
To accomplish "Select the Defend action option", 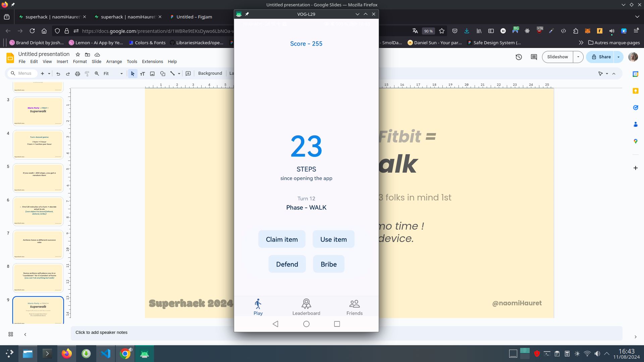I will [x=287, y=264].
